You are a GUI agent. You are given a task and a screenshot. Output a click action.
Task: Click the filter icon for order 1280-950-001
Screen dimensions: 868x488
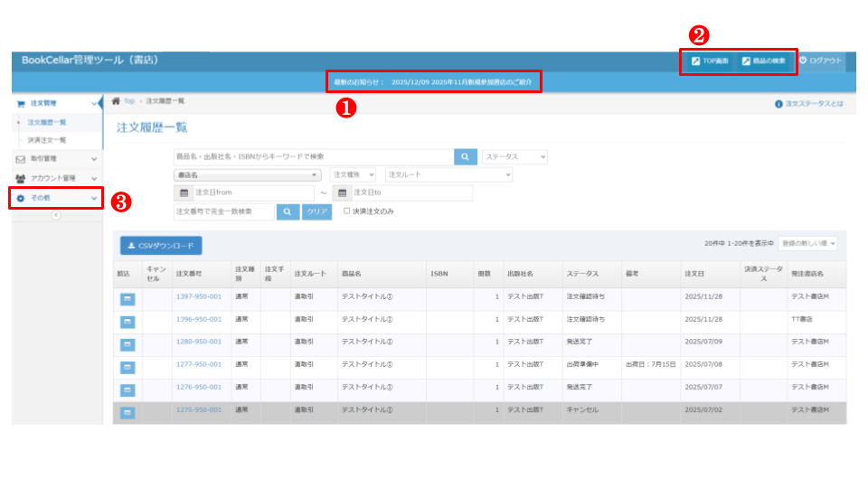click(127, 343)
